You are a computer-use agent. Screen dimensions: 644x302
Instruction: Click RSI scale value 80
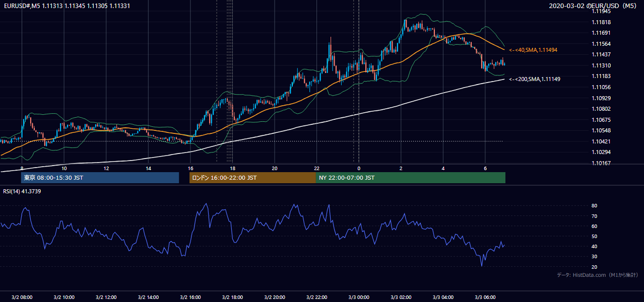[x=595, y=206]
